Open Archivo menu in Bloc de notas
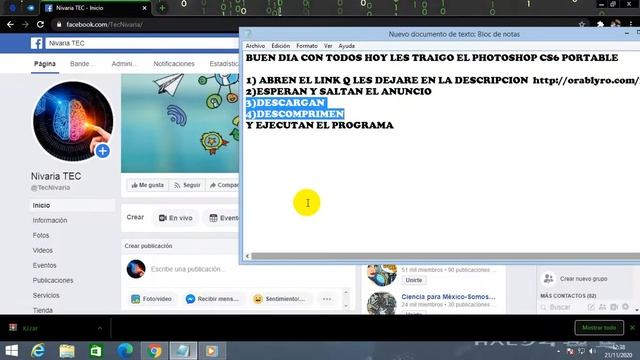 [255, 46]
